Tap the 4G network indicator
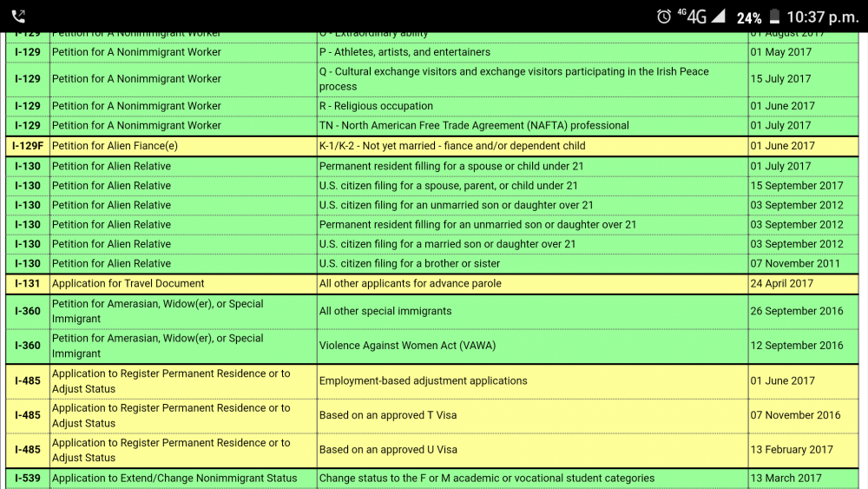Viewport: 868px width, 489px height. (693, 17)
